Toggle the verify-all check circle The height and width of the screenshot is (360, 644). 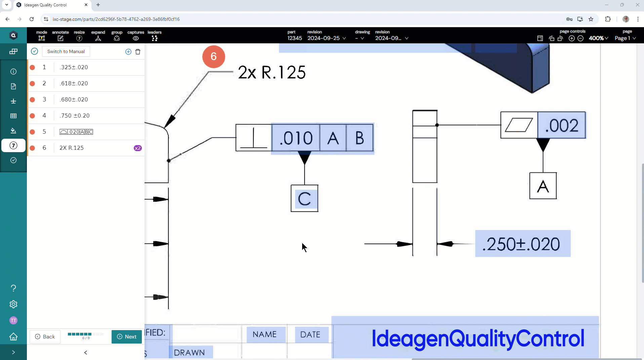[x=34, y=51]
